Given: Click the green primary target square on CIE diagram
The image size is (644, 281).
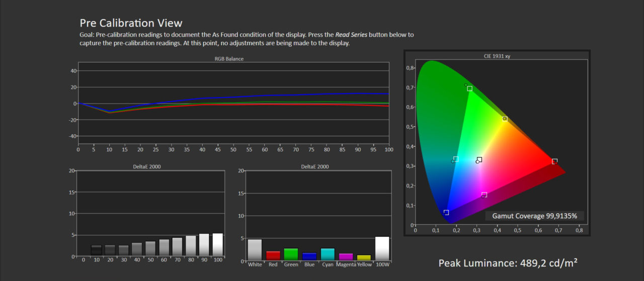Looking at the screenshot, I should (469, 88).
